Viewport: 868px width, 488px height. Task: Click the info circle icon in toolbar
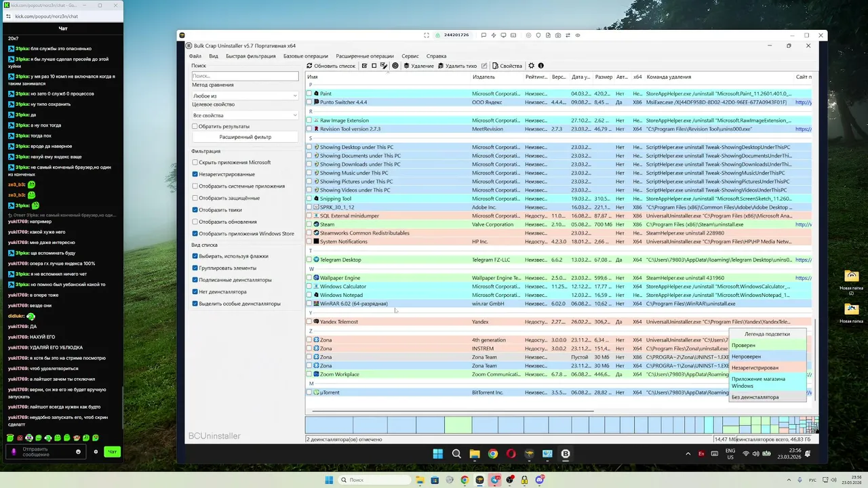541,66
